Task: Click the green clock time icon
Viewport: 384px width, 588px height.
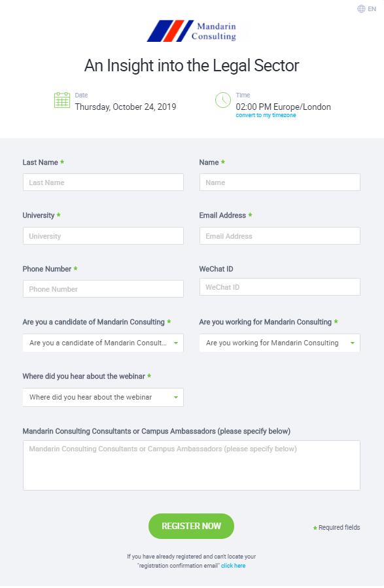Action: (x=223, y=100)
